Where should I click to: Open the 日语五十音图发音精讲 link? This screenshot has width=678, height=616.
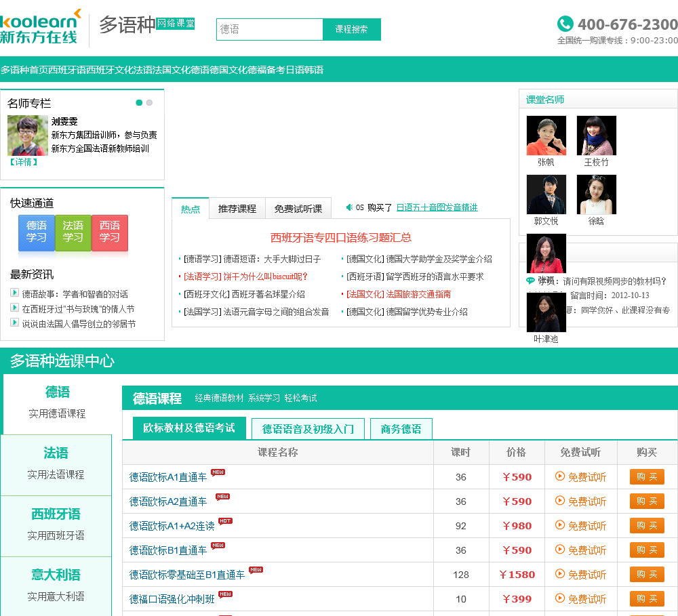[x=437, y=207]
